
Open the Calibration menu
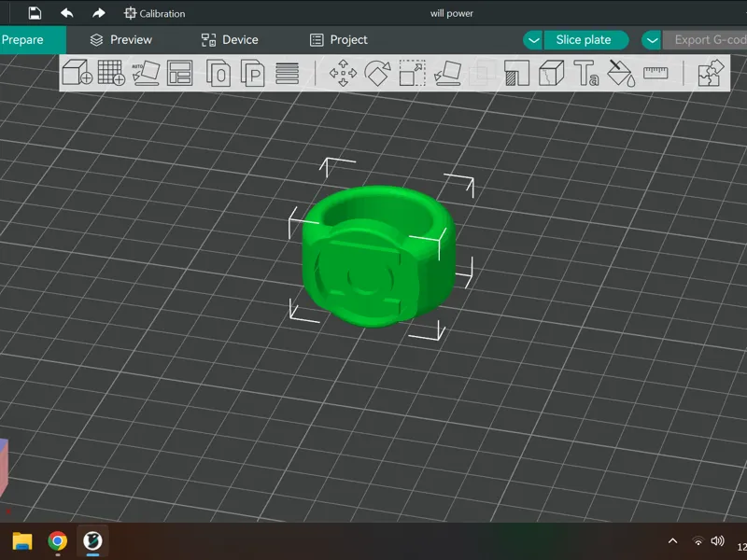[x=154, y=13]
